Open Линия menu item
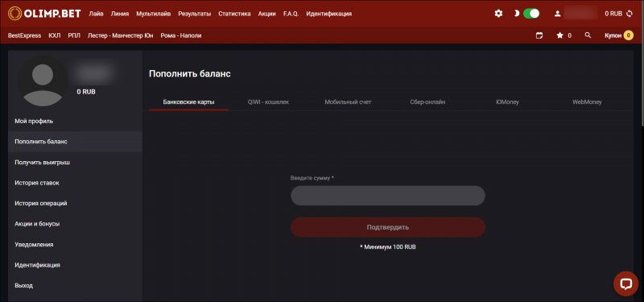Screen dimensions: 644x302 click(119, 14)
